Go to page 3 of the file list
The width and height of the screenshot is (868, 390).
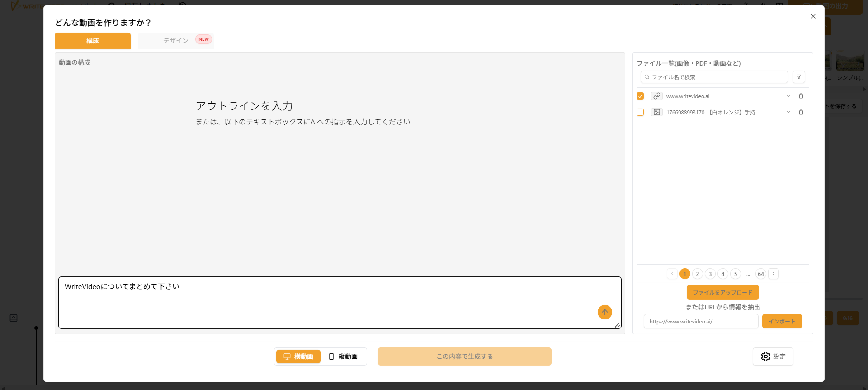[x=710, y=274]
